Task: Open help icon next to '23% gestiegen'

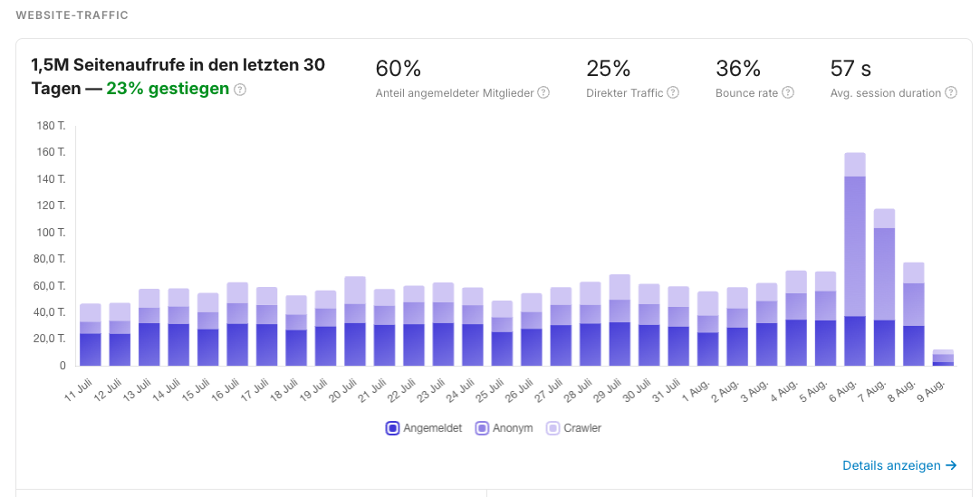Action: (x=240, y=90)
